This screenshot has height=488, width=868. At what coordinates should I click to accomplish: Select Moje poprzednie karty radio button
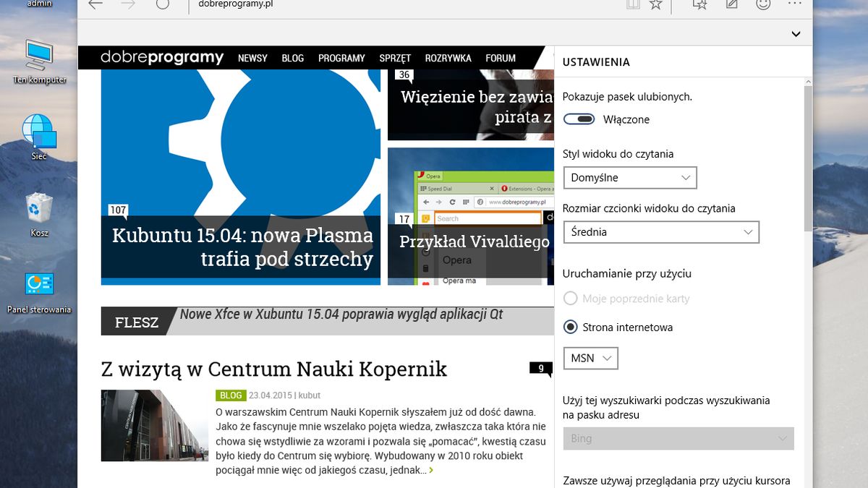[x=571, y=298]
